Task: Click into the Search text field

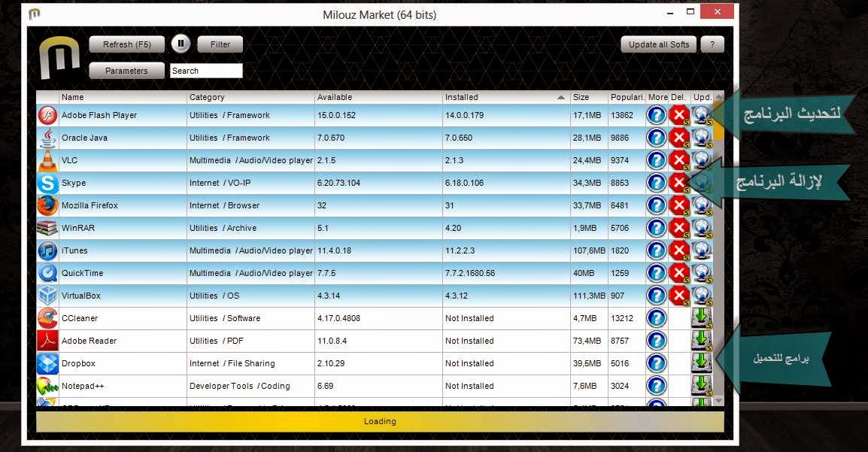Action: [206, 71]
